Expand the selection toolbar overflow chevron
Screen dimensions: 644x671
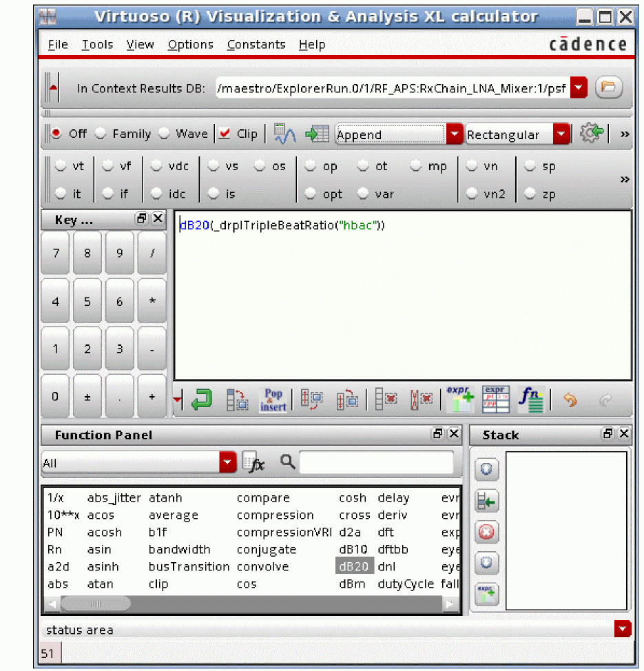click(625, 179)
